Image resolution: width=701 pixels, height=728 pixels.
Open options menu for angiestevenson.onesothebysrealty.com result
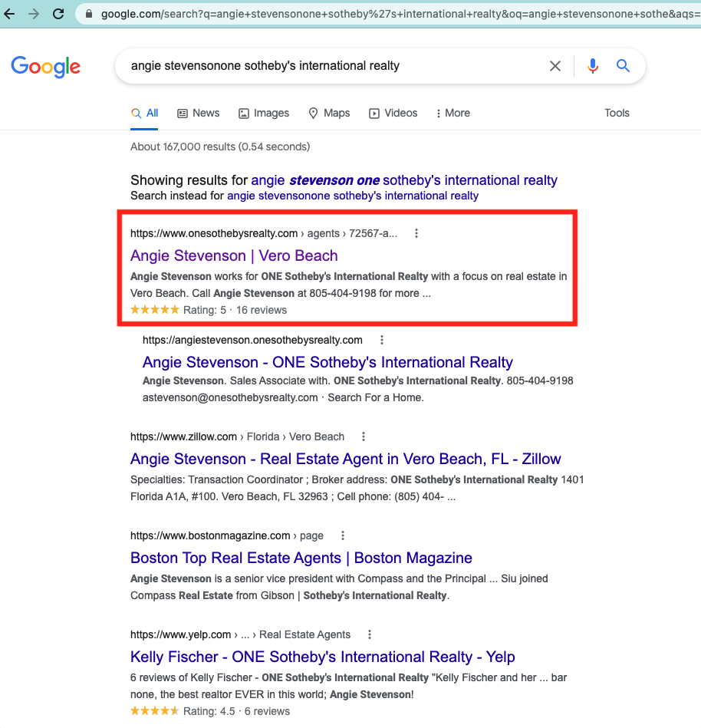[382, 341]
